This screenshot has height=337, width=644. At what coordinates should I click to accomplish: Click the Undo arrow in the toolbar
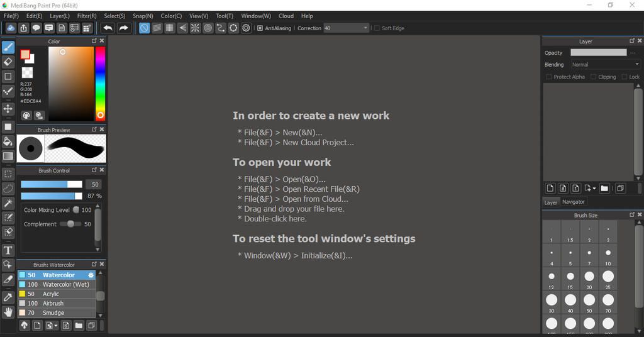pyautogui.click(x=108, y=28)
